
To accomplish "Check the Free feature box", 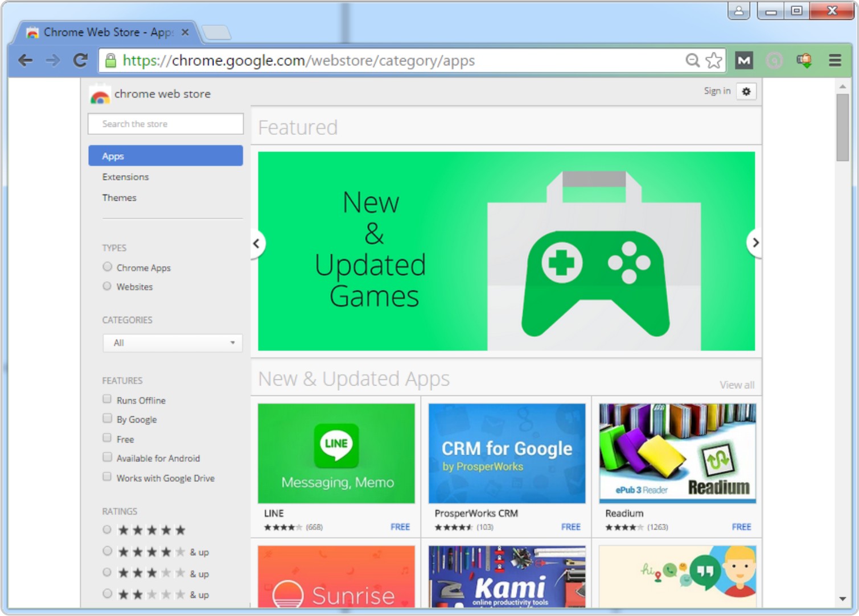I will click(107, 438).
